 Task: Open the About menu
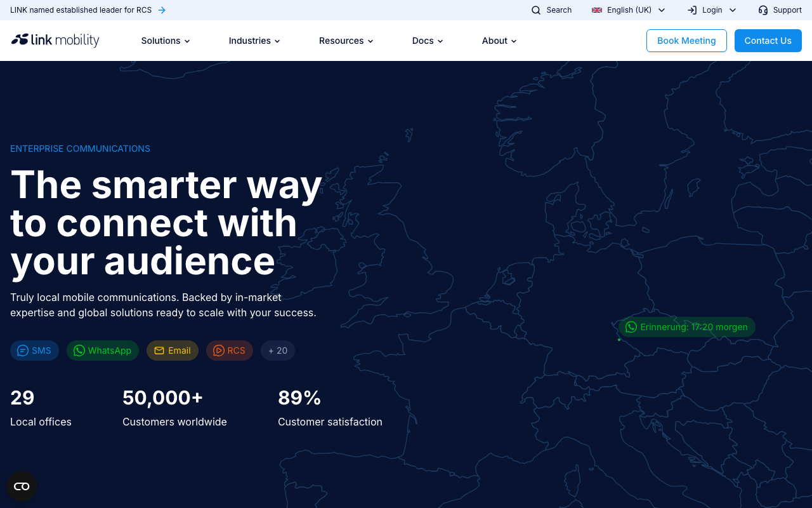(x=499, y=41)
